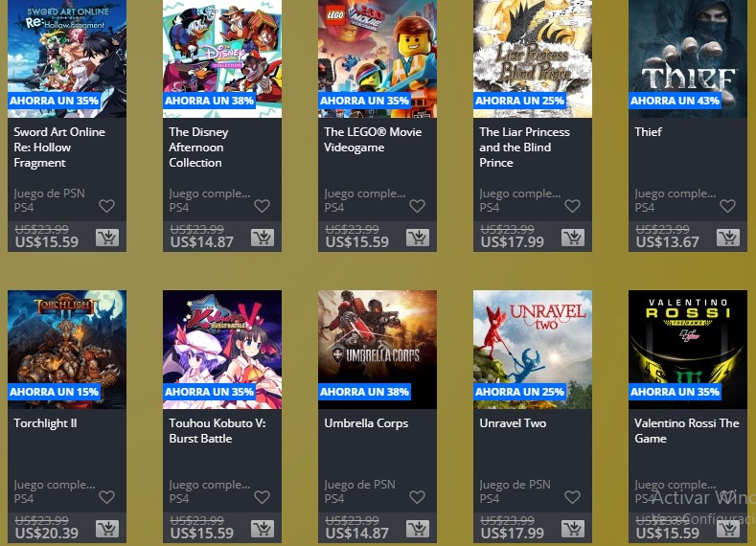756x546 pixels.
Task: Add Torchlight II to cart
Action: (x=107, y=529)
